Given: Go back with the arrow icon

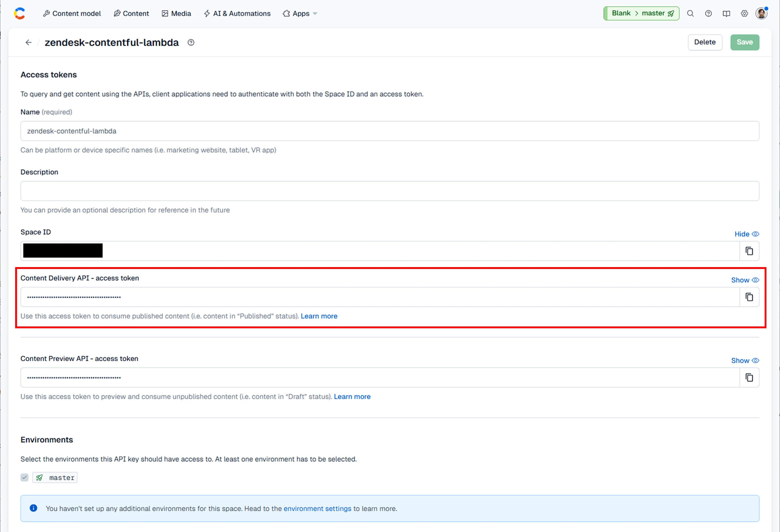Looking at the screenshot, I should click(28, 43).
